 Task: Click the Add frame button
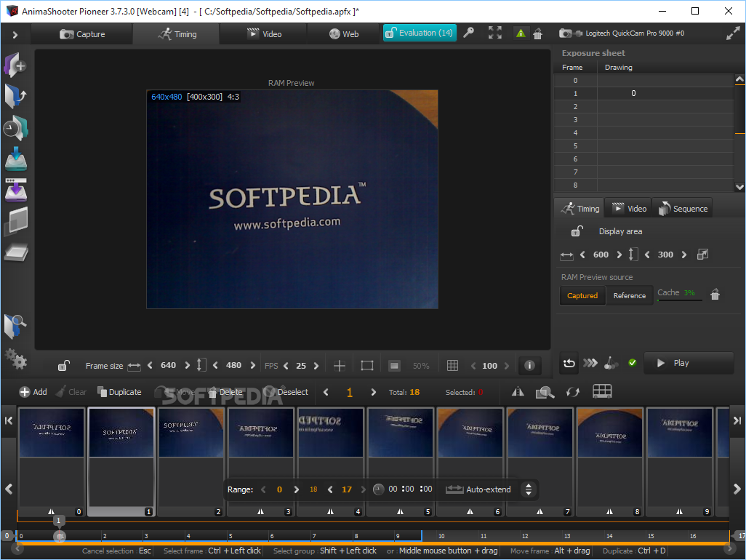click(x=33, y=392)
